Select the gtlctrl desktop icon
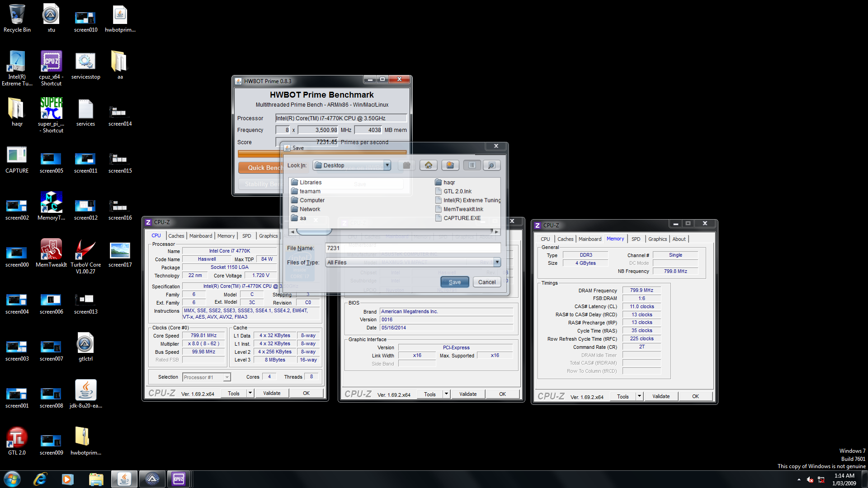The height and width of the screenshot is (488, 868). point(85,347)
